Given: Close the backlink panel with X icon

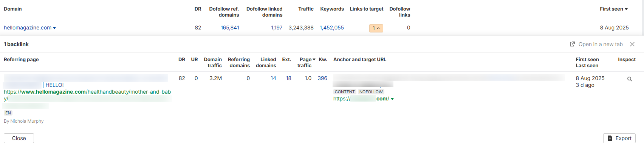Looking at the screenshot, I should coord(632,44).
